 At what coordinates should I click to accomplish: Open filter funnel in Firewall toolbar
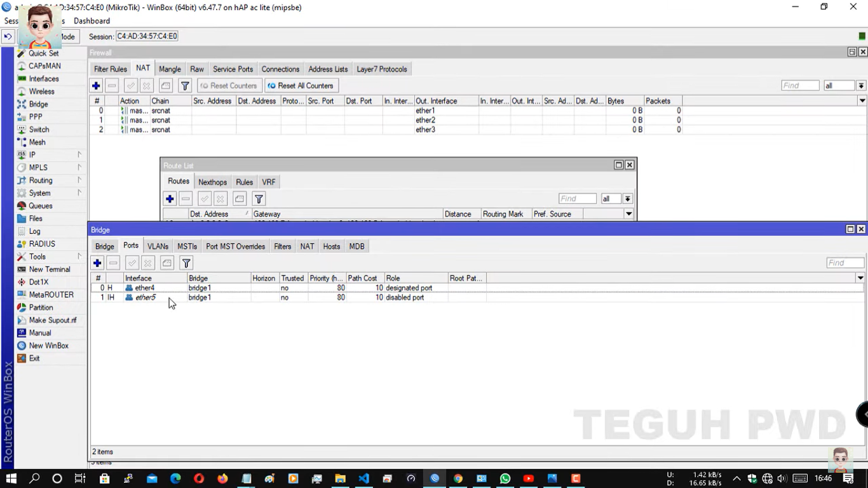click(x=185, y=86)
